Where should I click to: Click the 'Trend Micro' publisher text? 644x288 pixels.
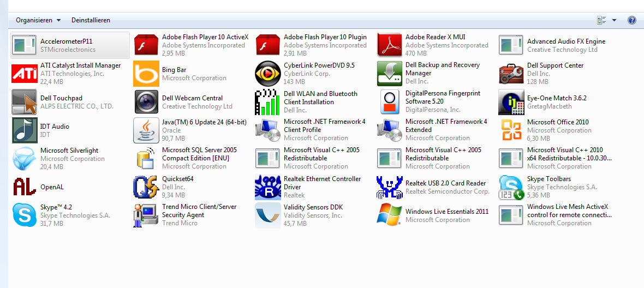[180, 223]
